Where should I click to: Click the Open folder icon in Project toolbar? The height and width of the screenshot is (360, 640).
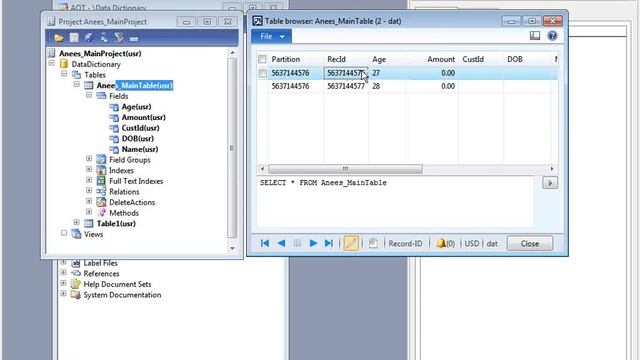(59, 38)
